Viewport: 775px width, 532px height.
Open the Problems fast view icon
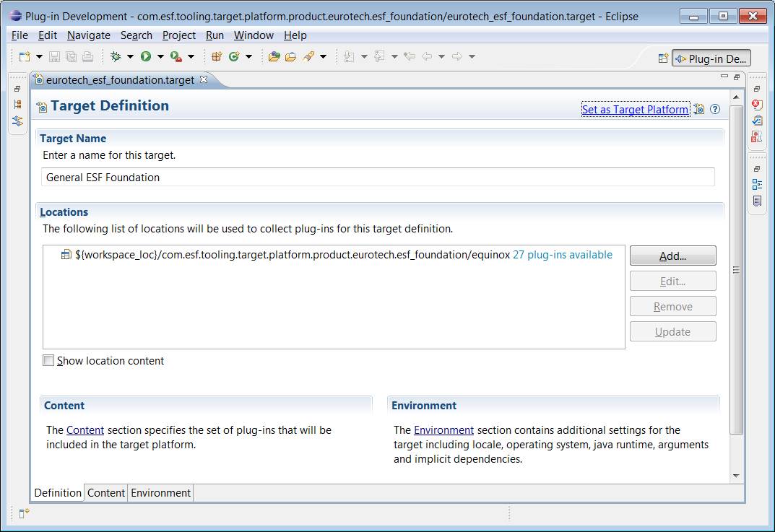click(757, 136)
